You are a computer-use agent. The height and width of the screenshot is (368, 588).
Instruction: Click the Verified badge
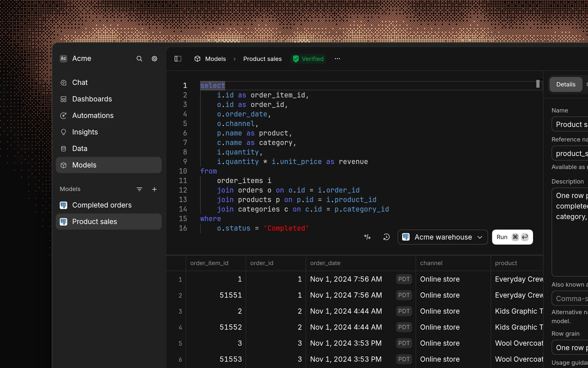click(308, 59)
